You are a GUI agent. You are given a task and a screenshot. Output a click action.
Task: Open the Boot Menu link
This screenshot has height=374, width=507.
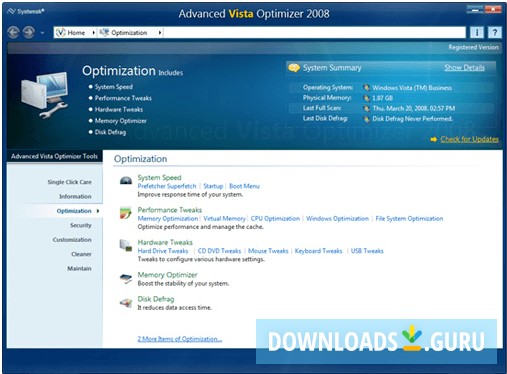point(244,186)
